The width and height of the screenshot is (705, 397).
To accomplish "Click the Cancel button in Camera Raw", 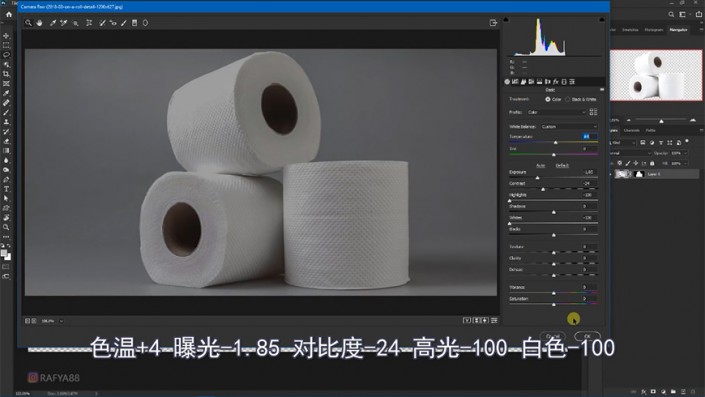I will [x=552, y=336].
